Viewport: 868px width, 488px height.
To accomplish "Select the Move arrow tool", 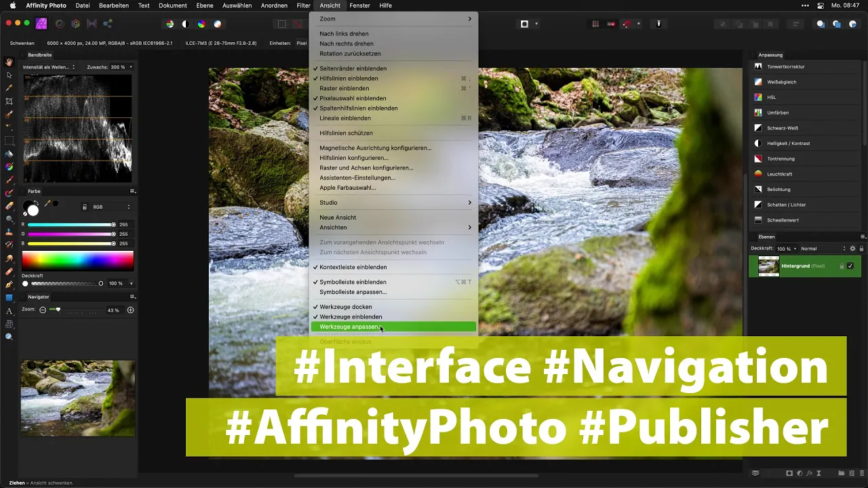I will click(x=9, y=75).
